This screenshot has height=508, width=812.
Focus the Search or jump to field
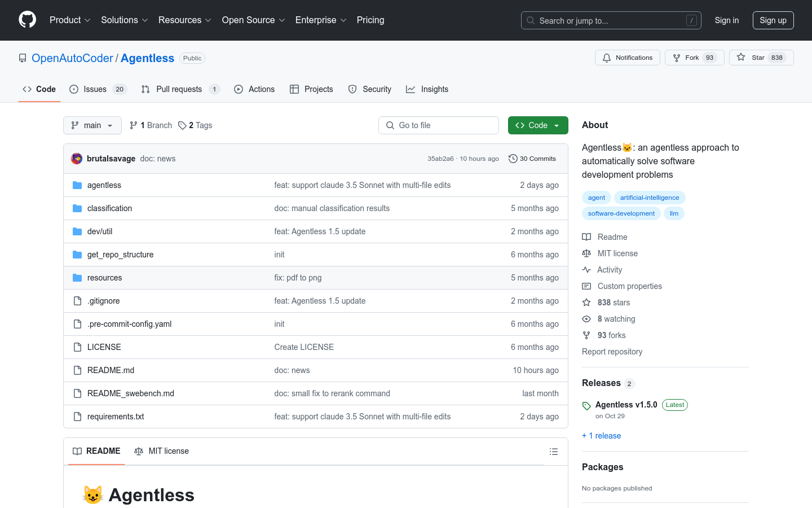click(x=611, y=20)
